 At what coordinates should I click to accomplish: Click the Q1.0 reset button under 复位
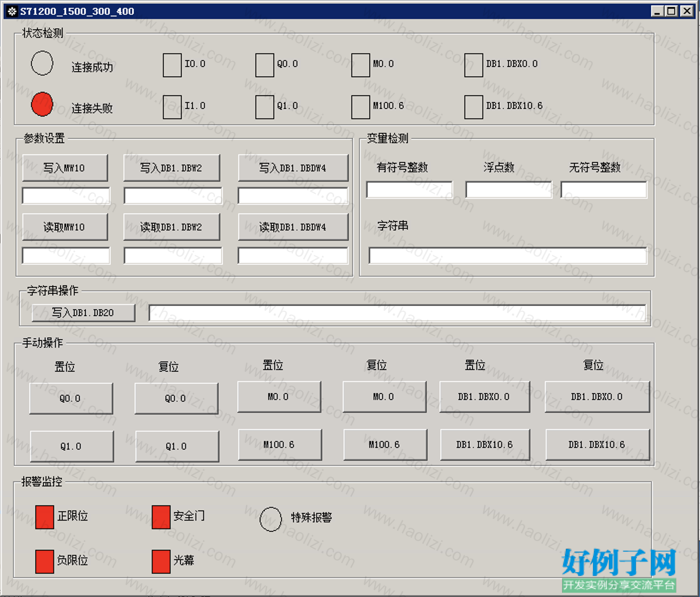(x=177, y=446)
